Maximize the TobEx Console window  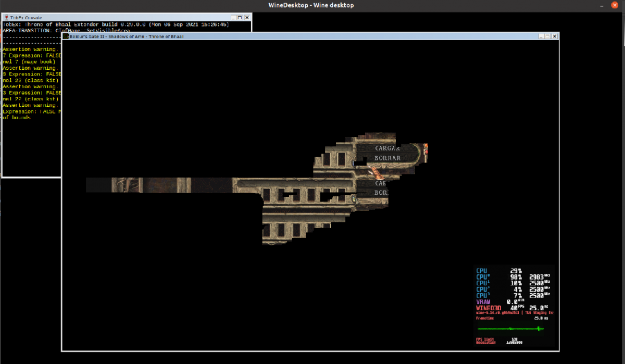coord(240,18)
